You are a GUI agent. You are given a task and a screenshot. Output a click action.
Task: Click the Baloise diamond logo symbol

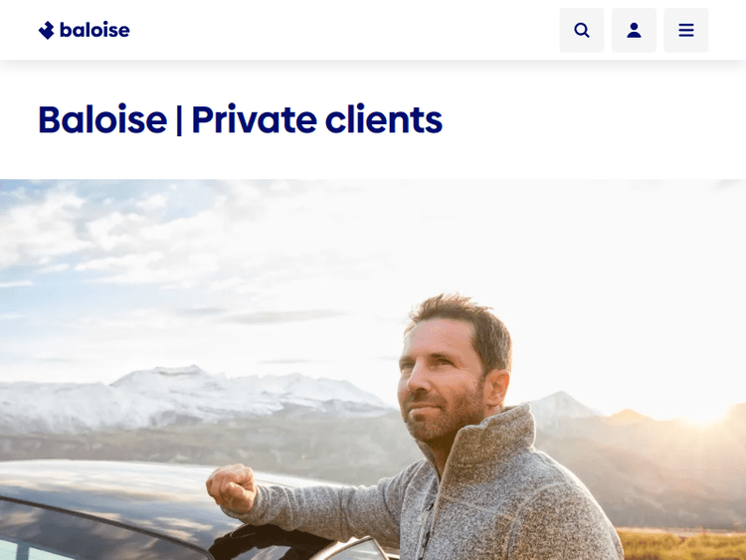click(x=46, y=30)
